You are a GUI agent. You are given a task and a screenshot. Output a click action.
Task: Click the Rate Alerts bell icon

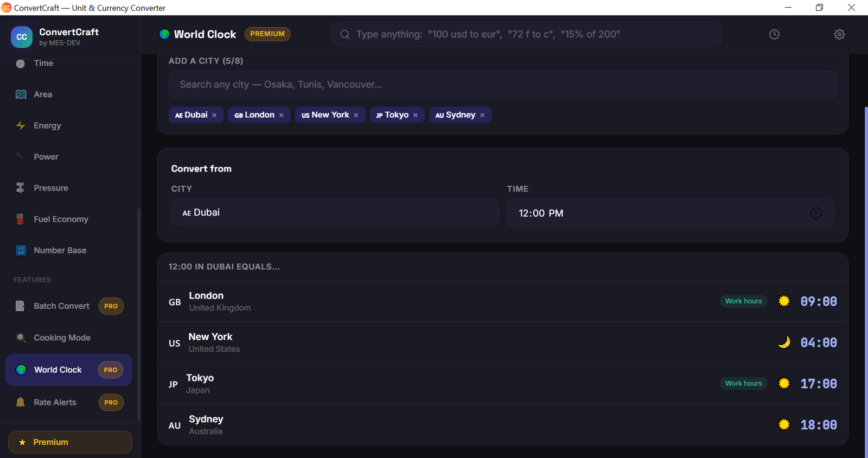pyautogui.click(x=21, y=402)
